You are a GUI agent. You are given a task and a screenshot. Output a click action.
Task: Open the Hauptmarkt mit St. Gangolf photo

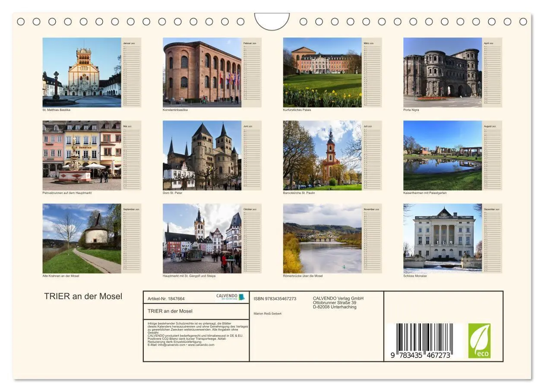[x=202, y=238]
